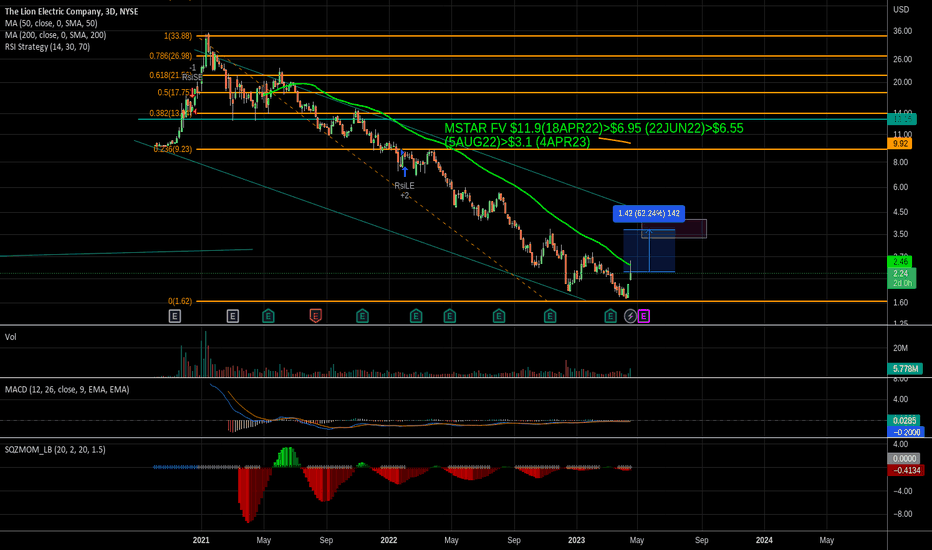
Task: Click the 2.24 last price label
Action: [900, 274]
